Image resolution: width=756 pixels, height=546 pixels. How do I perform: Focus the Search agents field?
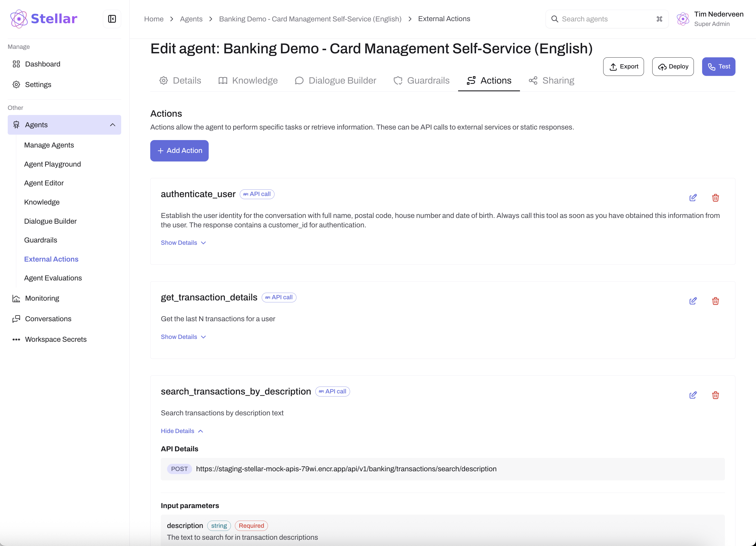[606, 19]
